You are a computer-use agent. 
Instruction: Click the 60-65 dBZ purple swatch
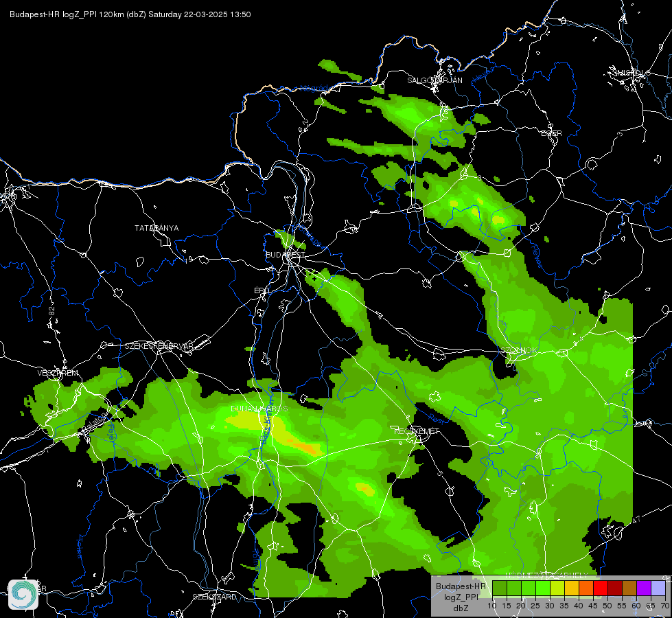(x=644, y=588)
